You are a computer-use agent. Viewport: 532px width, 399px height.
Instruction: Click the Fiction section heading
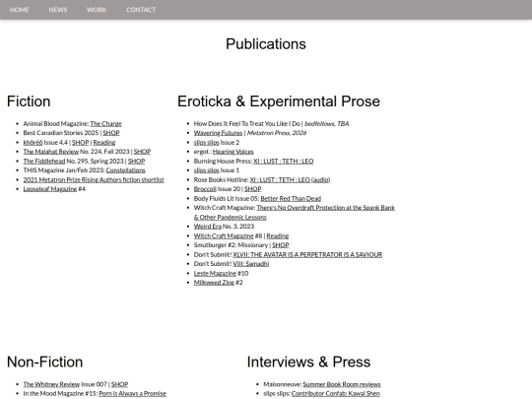point(29,101)
